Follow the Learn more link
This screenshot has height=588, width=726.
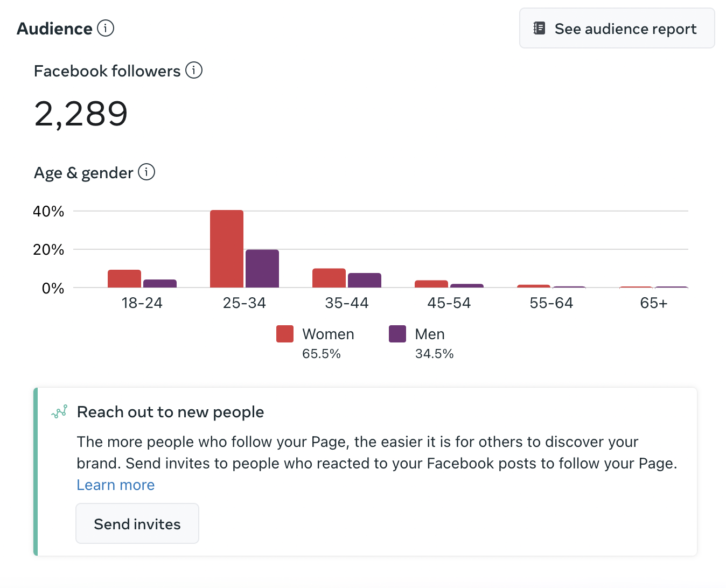[x=116, y=485]
